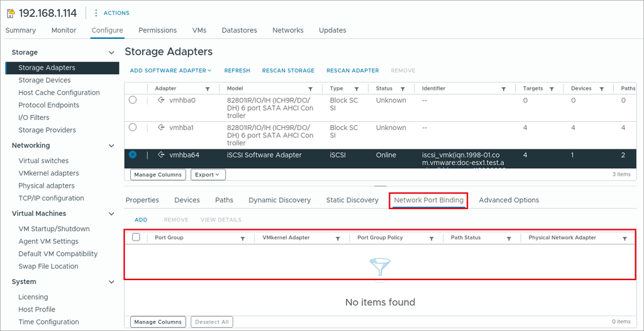This screenshot has width=644, height=331.
Task: Filter the Model column
Action: coord(311,89)
